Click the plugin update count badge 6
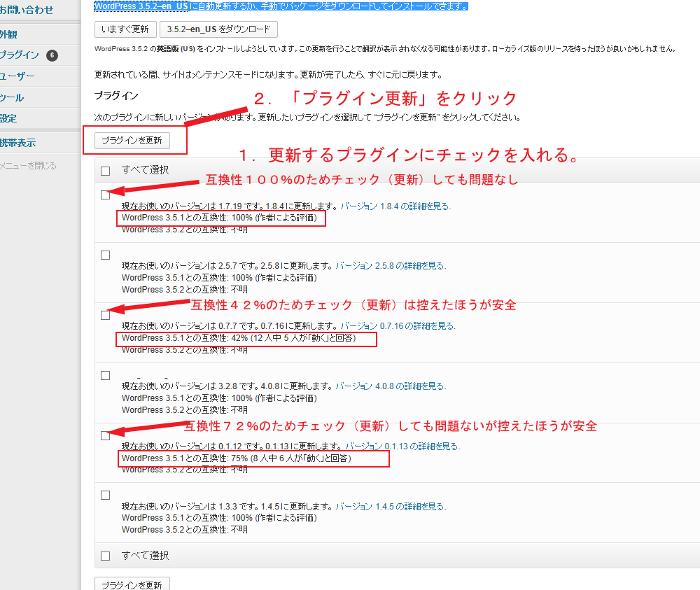This screenshot has height=590, width=700. click(52, 55)
